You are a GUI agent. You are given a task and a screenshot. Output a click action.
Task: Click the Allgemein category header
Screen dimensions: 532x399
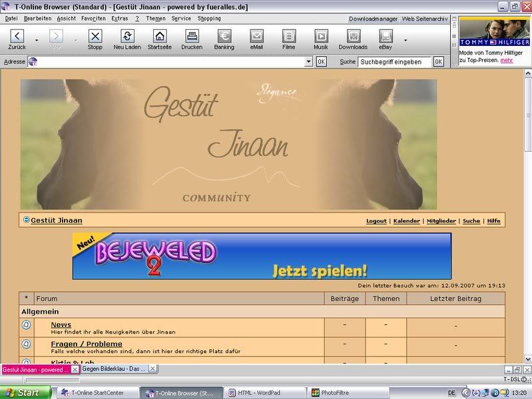click(x=262, y=312)
